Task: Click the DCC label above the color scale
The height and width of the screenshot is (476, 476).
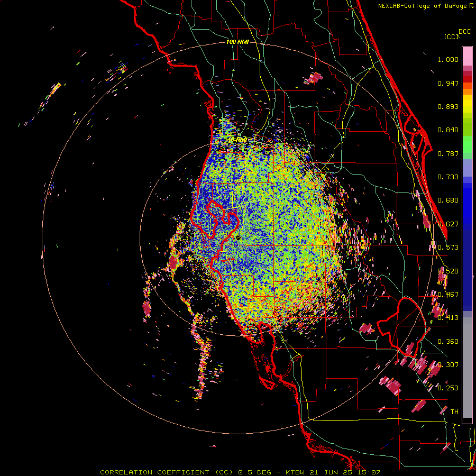Action: (x=464, y=32)
